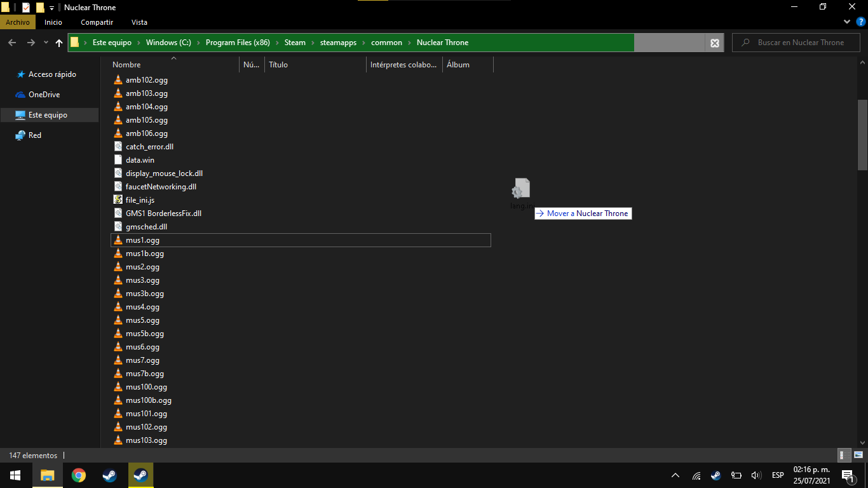
Task: Select the VLC cone icon of mus2.ogg
Action: (x=118, y=267)
